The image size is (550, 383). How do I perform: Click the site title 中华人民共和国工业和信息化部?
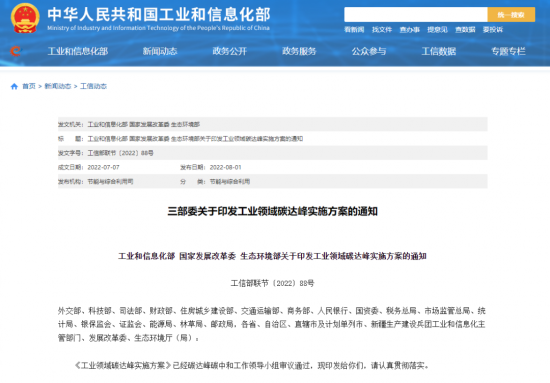(159, 14)
